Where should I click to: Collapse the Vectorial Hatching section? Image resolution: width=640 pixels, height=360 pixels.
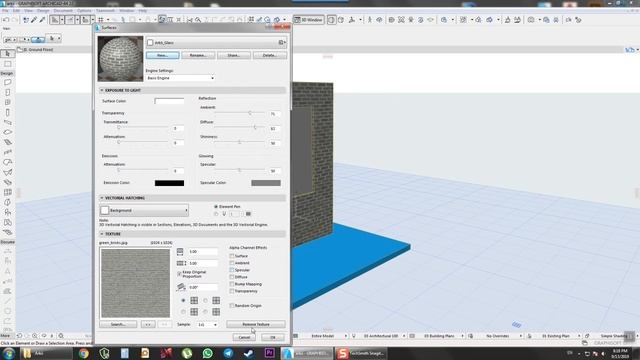102,198
